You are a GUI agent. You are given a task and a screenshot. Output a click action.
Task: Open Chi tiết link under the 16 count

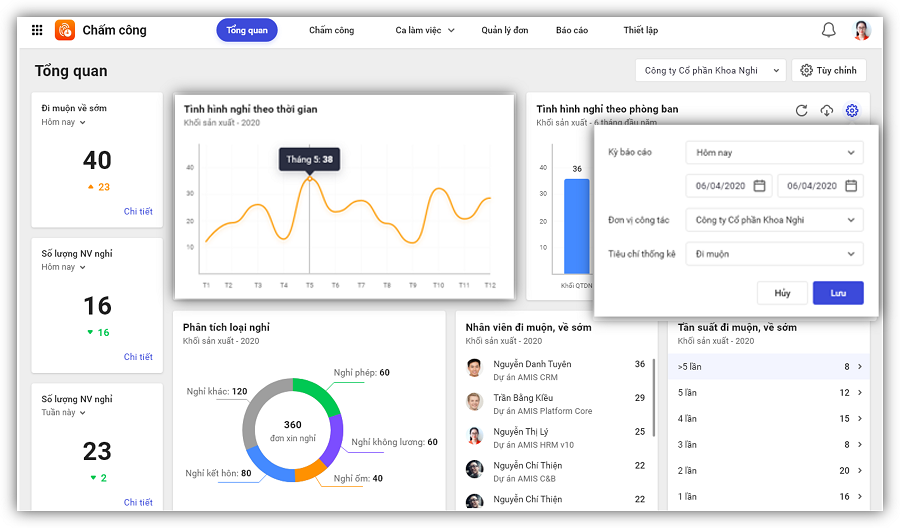(x=138, y=356)
